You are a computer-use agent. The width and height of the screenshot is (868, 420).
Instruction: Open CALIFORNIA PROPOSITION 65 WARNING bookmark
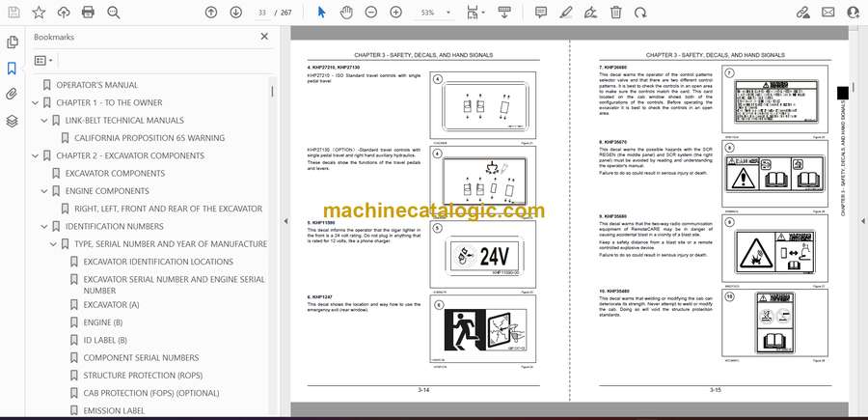(x=149, y=138)
